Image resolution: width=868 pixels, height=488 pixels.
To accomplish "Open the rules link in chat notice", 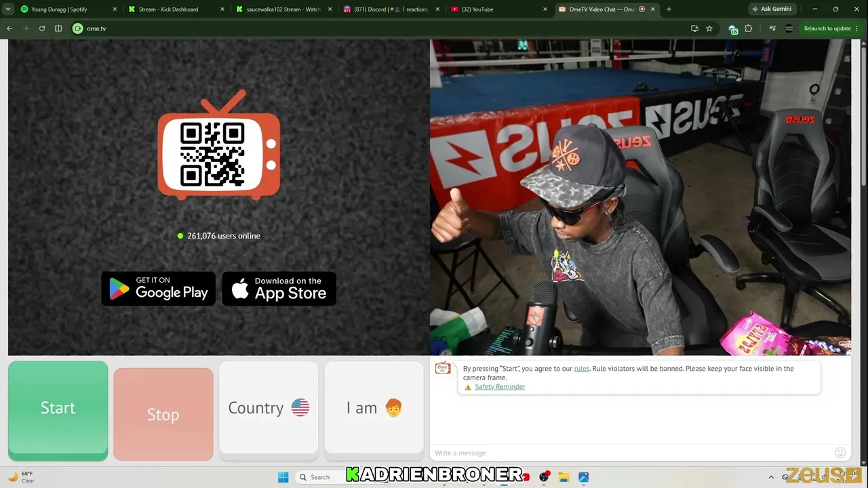I will [x=582, y=369].
